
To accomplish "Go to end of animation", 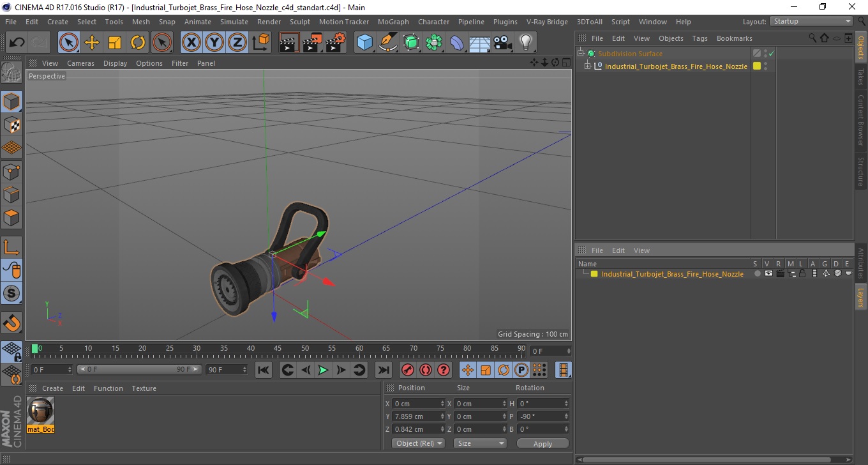I will click(x=383, y=370).
